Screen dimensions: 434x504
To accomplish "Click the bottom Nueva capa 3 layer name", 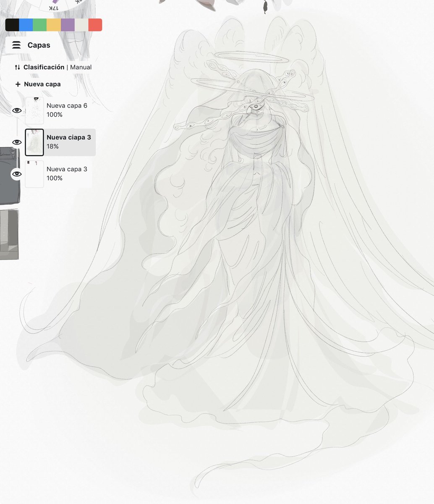I will click(67, 169).
